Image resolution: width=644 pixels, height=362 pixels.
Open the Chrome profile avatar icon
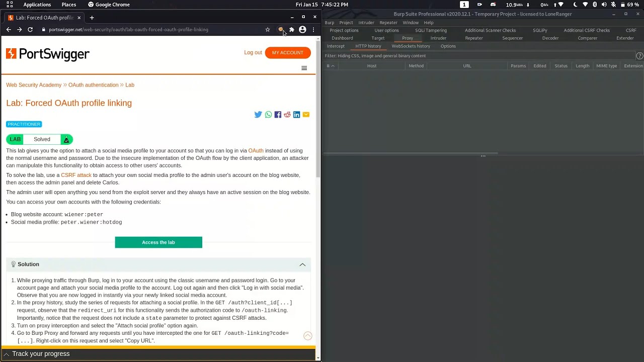[302, 30]
